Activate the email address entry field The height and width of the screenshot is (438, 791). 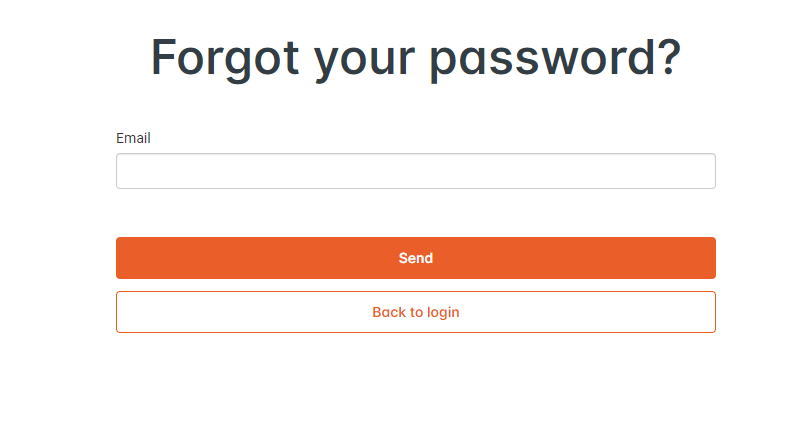point(415,171)
